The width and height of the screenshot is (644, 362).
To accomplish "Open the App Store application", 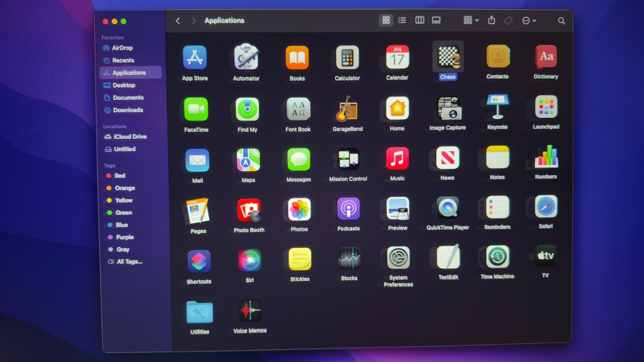I will (x=195, y=57).
